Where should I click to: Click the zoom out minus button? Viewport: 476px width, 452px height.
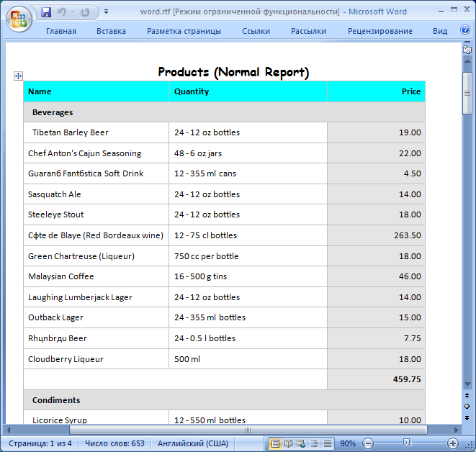(x=368, y=443)
